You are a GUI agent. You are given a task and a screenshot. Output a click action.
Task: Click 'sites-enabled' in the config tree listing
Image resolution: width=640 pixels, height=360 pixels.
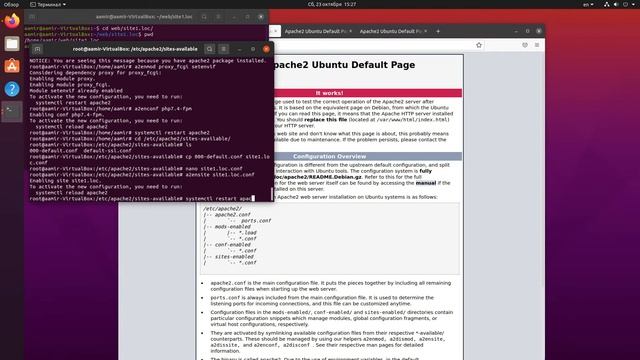[x=234, y=257]
